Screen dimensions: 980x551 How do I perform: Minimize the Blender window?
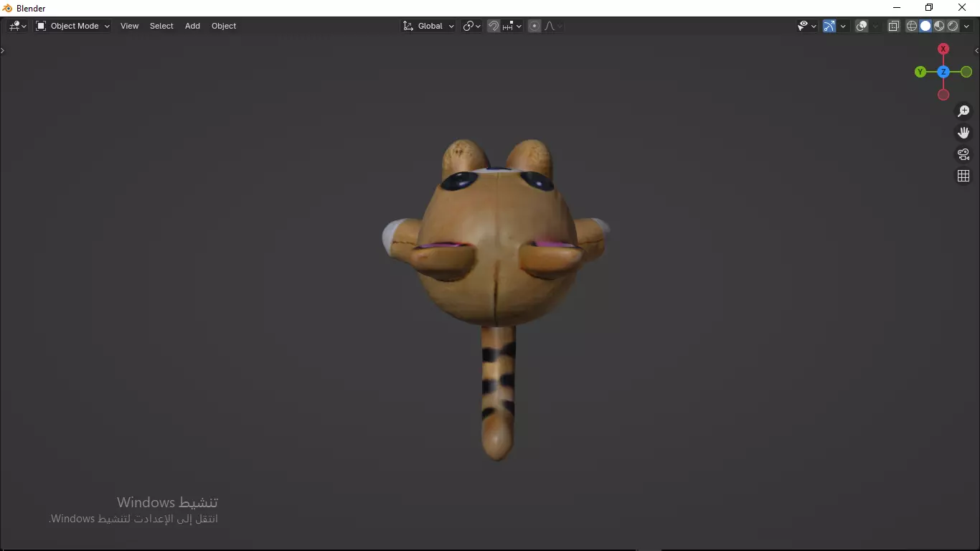pos(896,8)
